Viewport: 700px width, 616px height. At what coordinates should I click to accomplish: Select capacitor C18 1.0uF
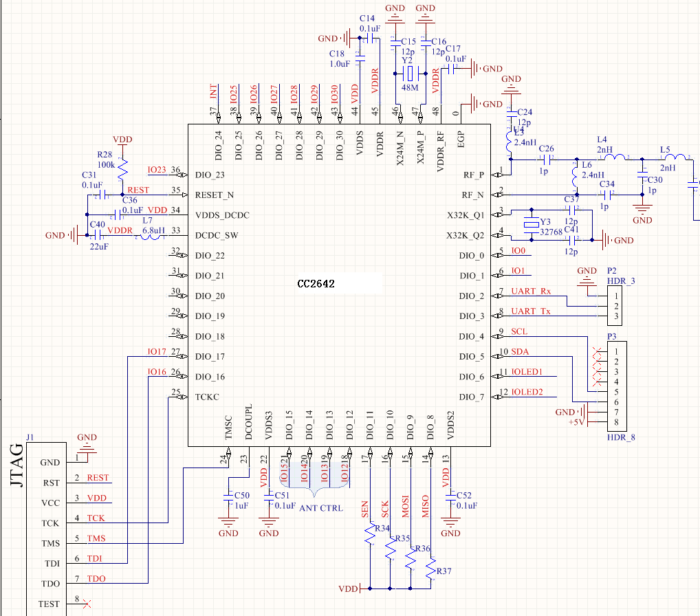[360, 58]
